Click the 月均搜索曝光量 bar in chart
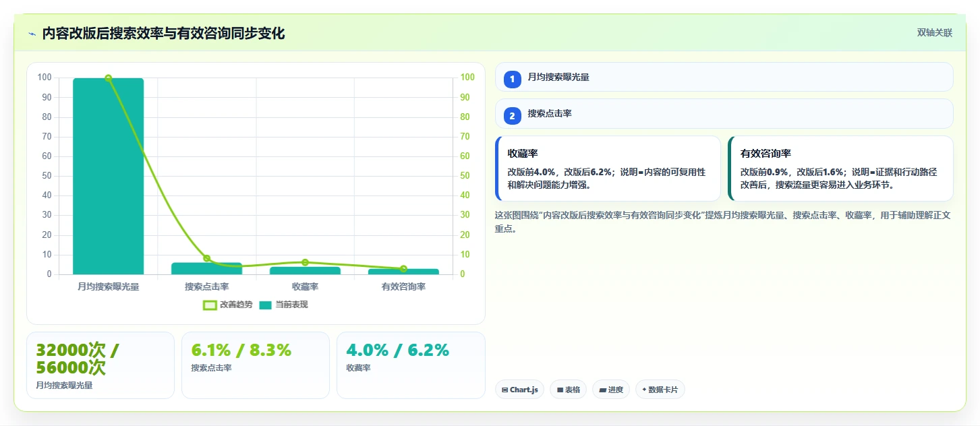This screenshot has width=980, height=426. coord(108,176)
